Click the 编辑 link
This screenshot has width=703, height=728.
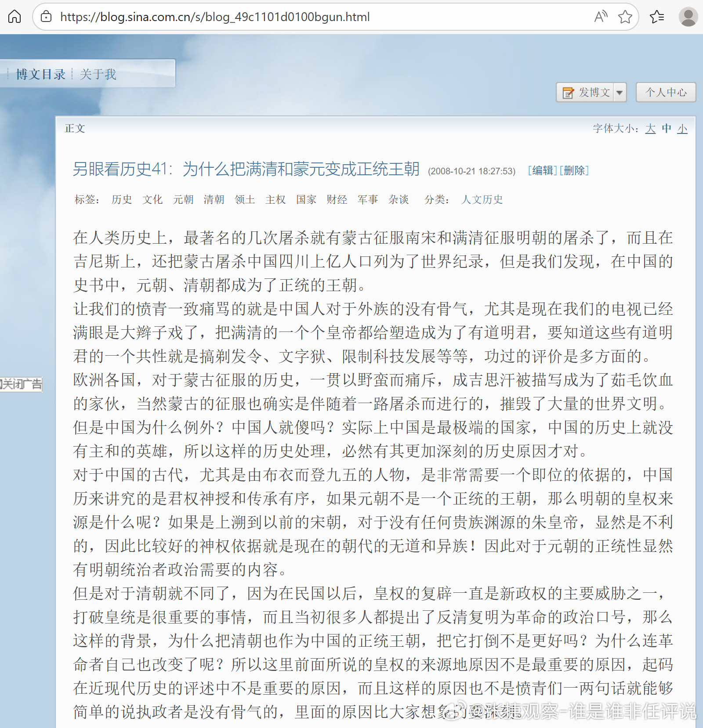pyautogui.click(x=542, y=171)
